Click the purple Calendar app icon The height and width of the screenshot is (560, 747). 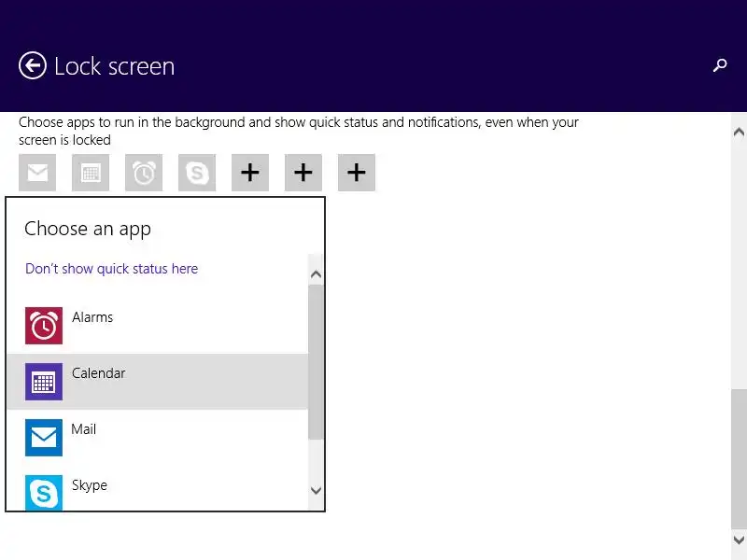coord(44,382)
